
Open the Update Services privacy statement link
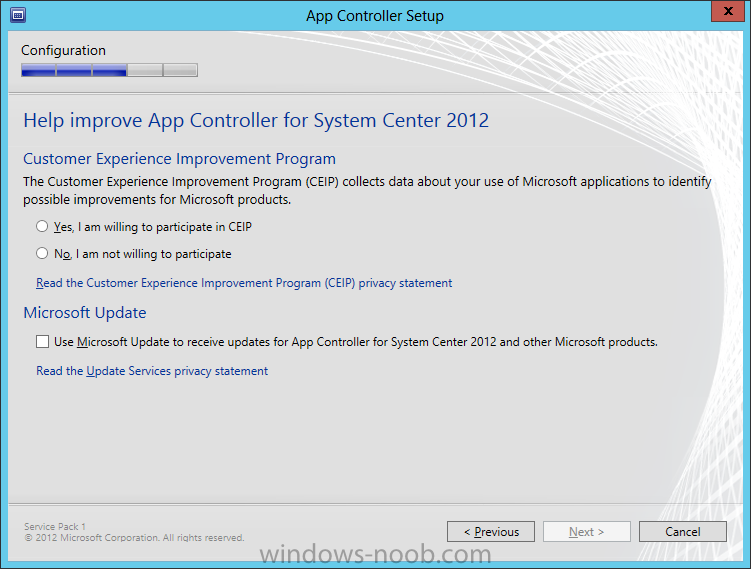pyautogui.click(x=152, y=371)
